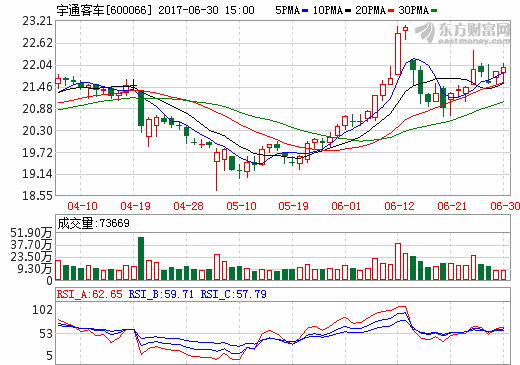Click the 22.62 price axis label
The image size is (520, 365).
click(x=37, y=43)
